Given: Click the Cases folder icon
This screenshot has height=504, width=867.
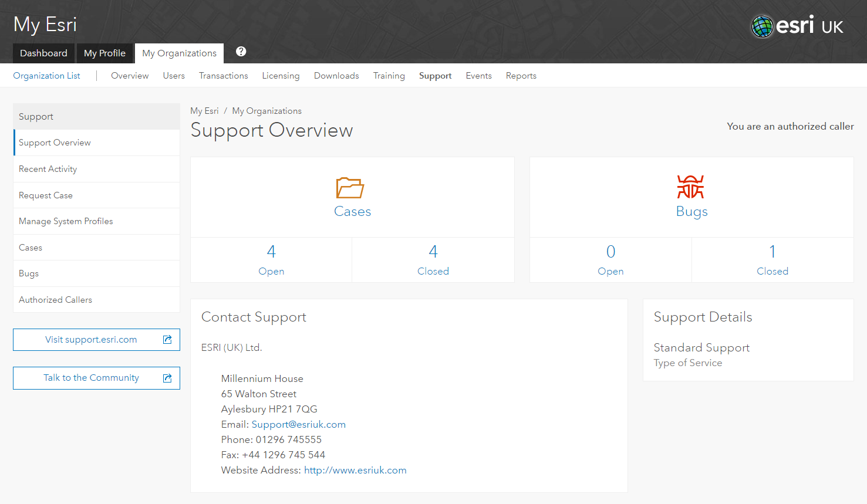Looking at the screenshot, I should [350, 188].
